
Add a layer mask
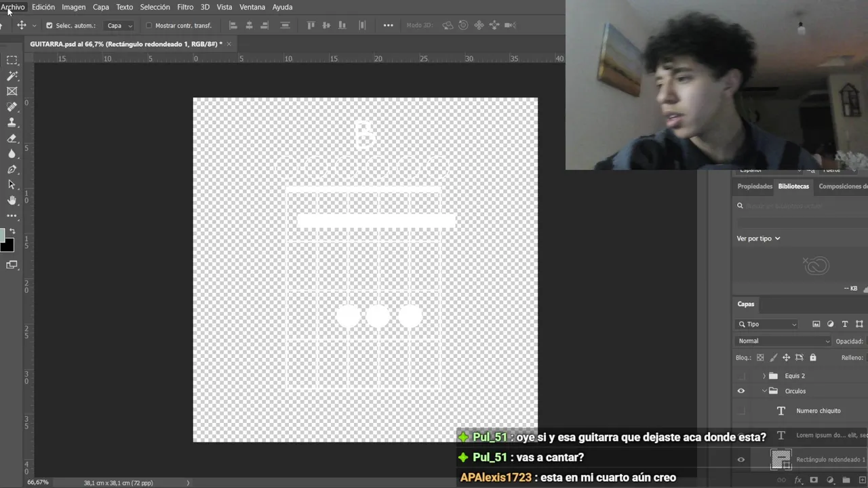click(814, 480)
